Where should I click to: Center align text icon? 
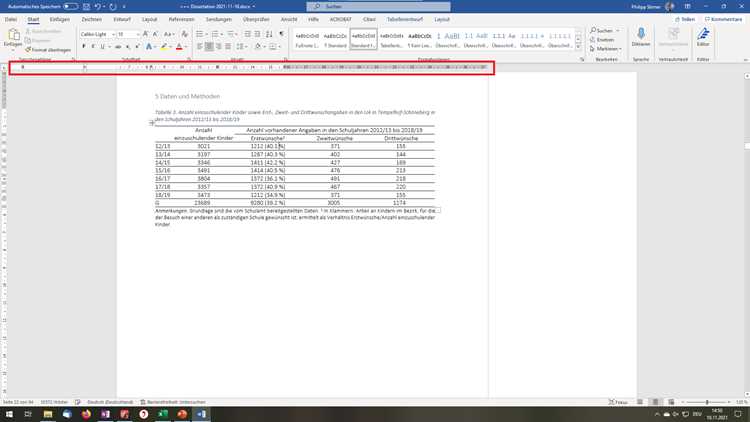point(209,47)
